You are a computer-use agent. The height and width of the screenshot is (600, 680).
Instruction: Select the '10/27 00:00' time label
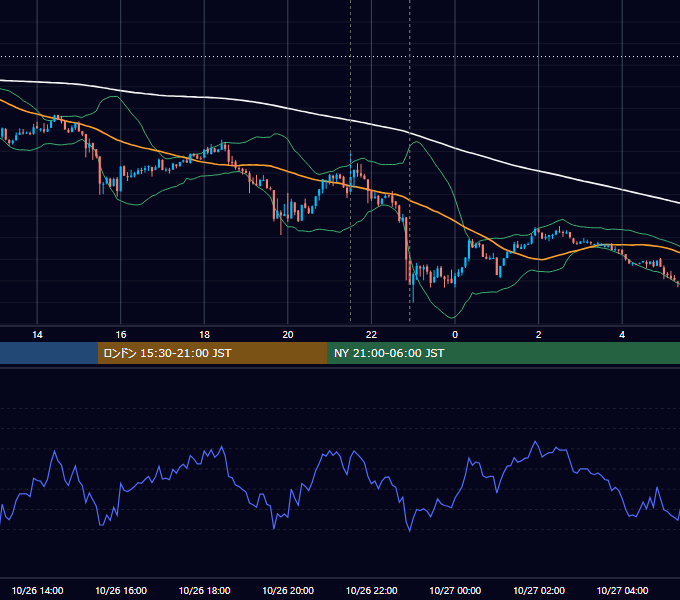455,590
